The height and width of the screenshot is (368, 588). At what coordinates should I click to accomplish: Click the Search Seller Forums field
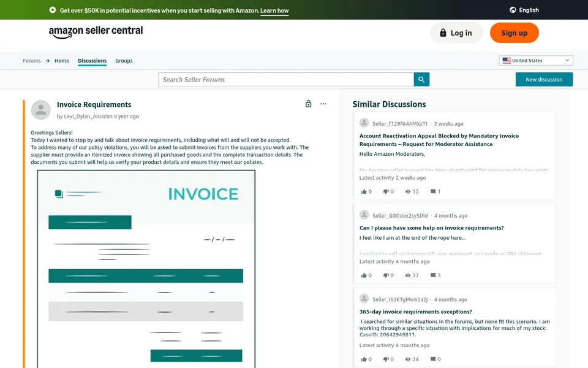(286, 80)
